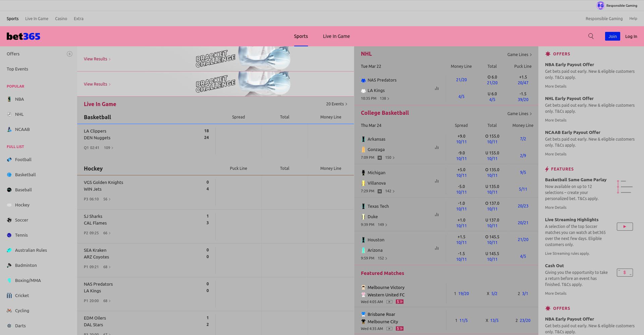The height and width of the screenshot is (335, 644).
Task: Click the Same Game Parlay lines icon
Action: pos(625,187)
